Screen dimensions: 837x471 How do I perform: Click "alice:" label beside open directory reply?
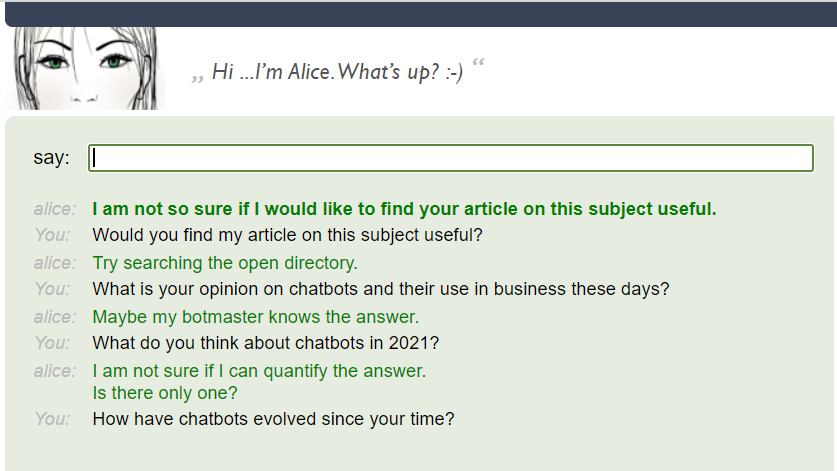coord(54,263)
